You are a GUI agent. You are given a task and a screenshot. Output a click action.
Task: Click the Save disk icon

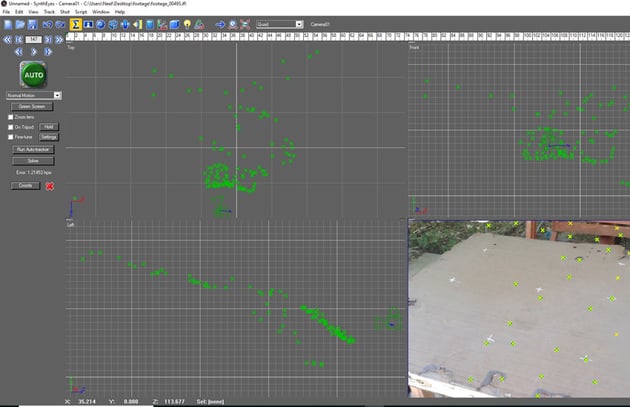(x=33, y=23)
